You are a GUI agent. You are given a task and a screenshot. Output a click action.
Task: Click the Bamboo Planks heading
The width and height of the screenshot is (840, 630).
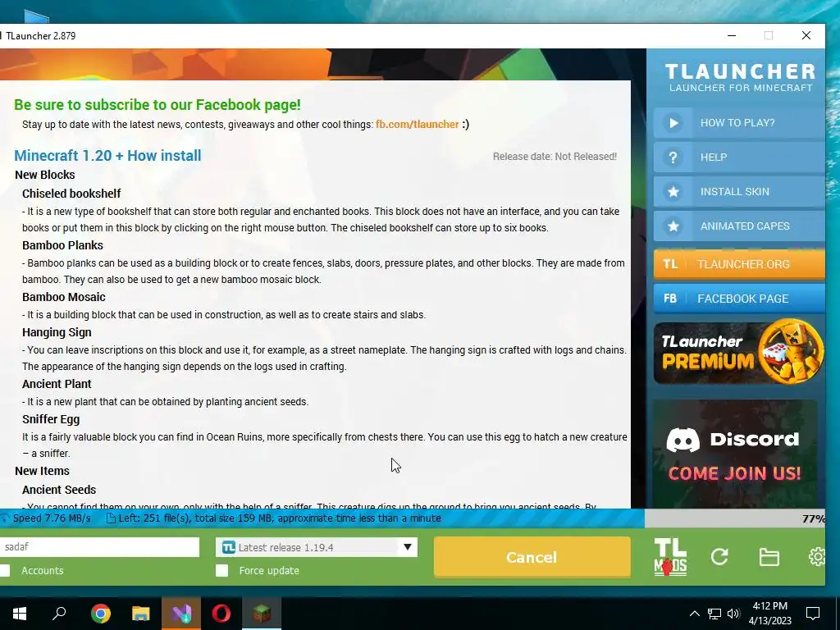[x=62, y=245]
